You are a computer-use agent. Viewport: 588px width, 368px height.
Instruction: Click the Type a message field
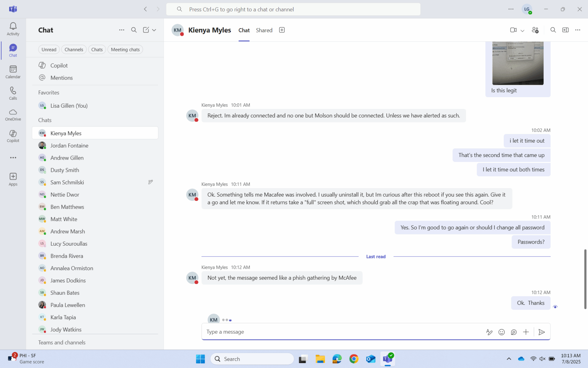pos(343,332)
